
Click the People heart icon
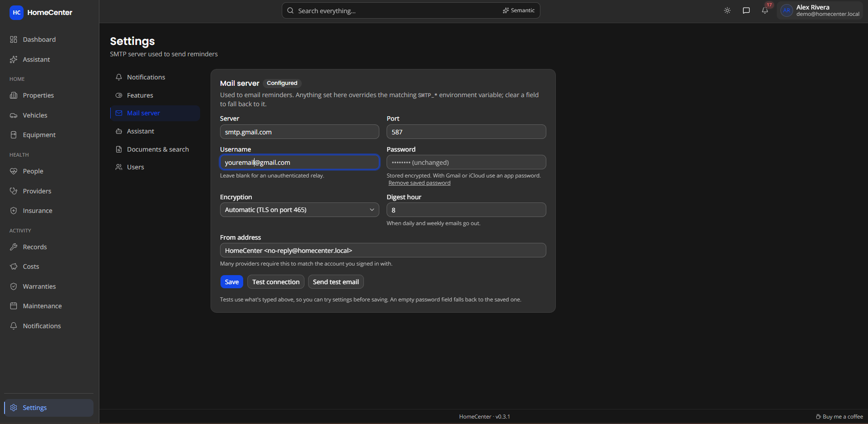14,171
